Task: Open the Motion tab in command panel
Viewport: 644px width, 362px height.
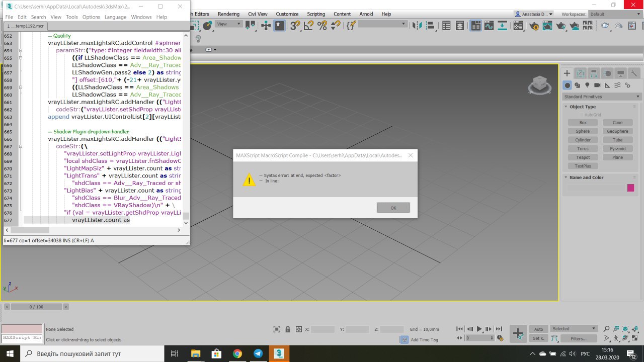Action: tap(607, 73)
